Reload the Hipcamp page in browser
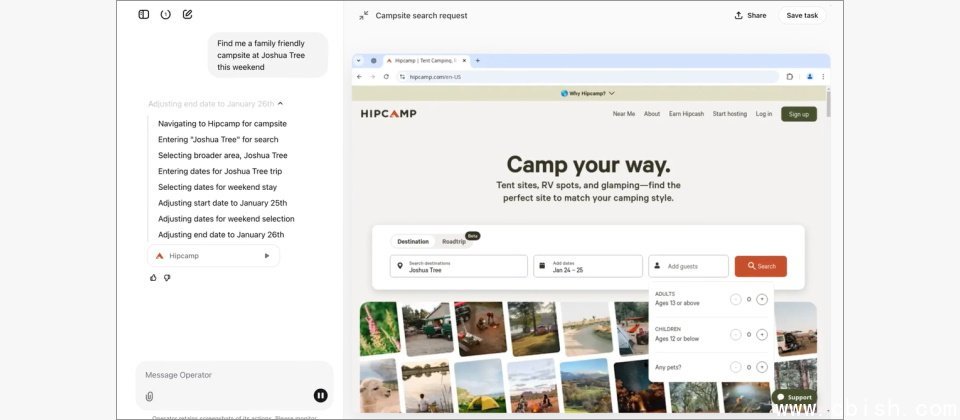960x420 pixels. pos(386,76)
